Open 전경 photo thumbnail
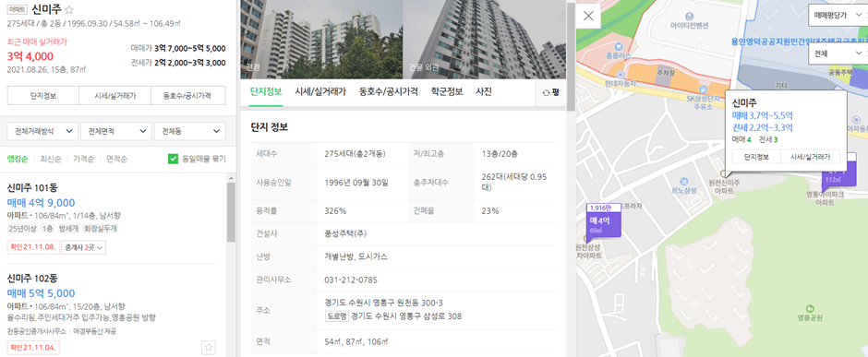868x357 pixels. [321, 40]
